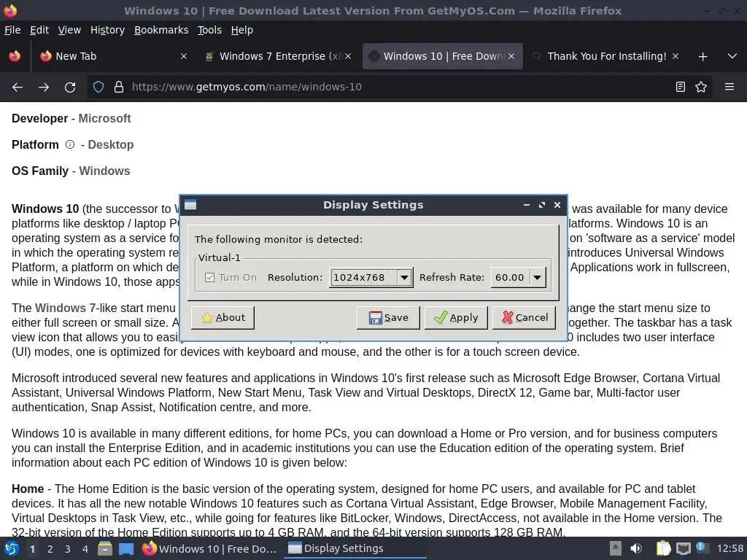747x560 pixels.
Task: Close the Windows 7 Enterprise tab
Action: 348,56
